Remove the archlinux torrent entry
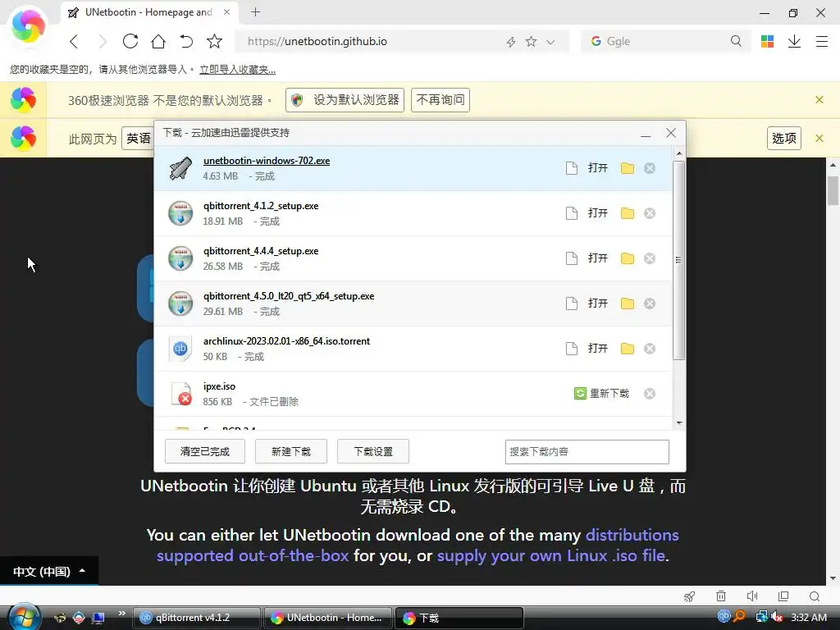The width and height of the screenshot is (840, 630). click(650, 349)
